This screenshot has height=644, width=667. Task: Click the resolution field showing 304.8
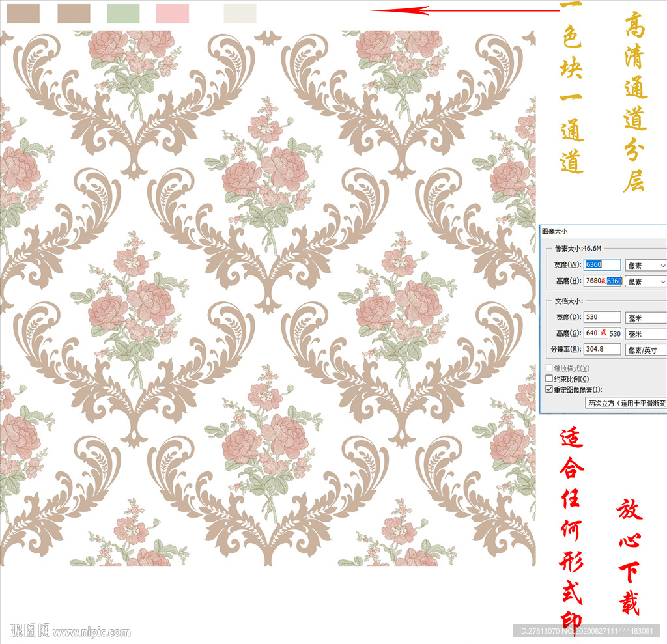coord(602,349)
